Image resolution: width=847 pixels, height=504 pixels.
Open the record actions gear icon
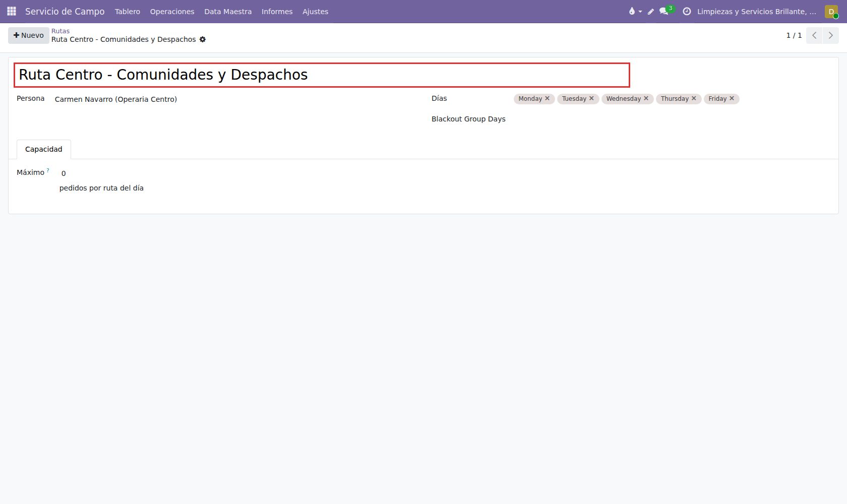coord(203,39)
